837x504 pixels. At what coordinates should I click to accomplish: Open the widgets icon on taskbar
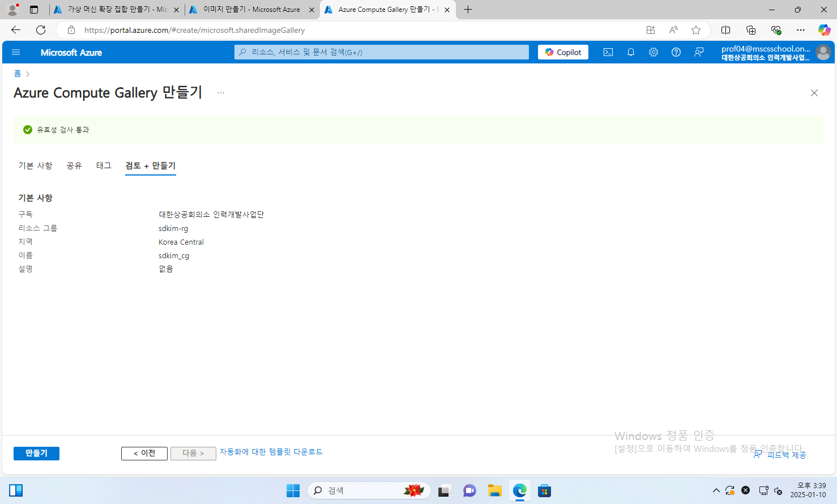tap(16, 490)
